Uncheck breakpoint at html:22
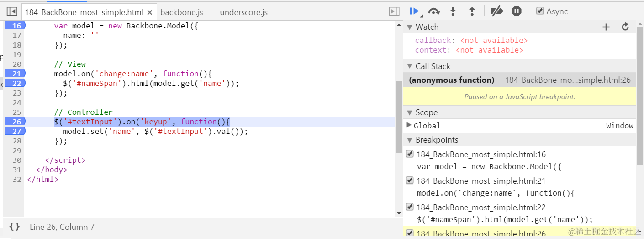The image size is (644, 239). point(410,207)
